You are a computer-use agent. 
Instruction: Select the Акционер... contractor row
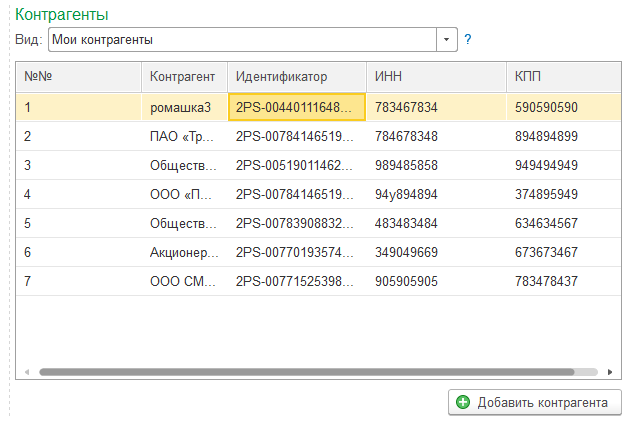coord(183,252)
